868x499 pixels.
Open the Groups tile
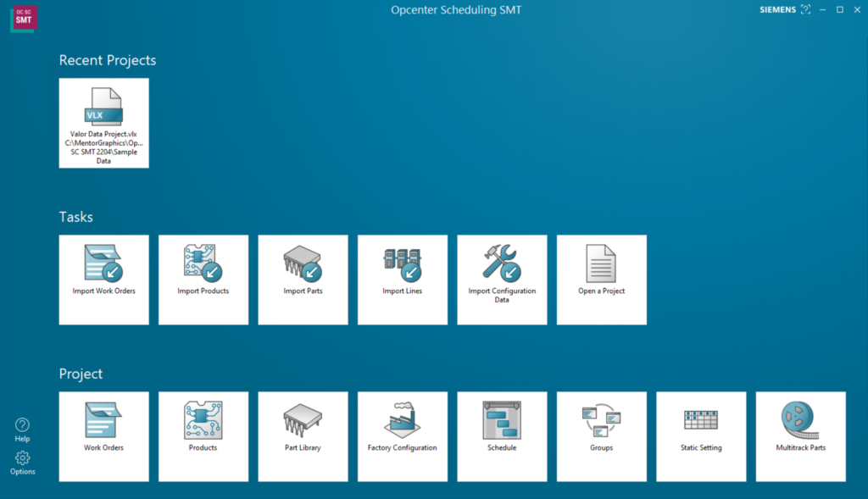(602, 436)
